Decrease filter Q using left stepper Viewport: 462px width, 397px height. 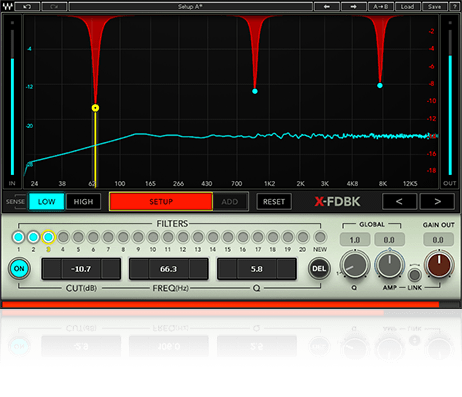228,269
